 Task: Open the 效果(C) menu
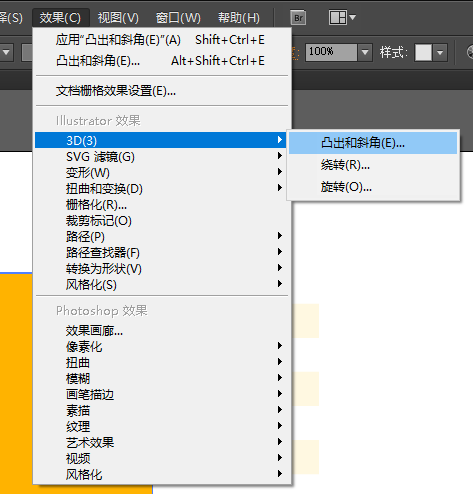pyautogui.click(x=60, y=18)
